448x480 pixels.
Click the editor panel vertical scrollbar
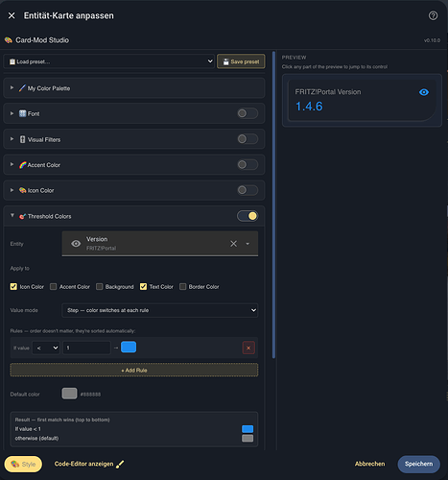click(273, 204)
